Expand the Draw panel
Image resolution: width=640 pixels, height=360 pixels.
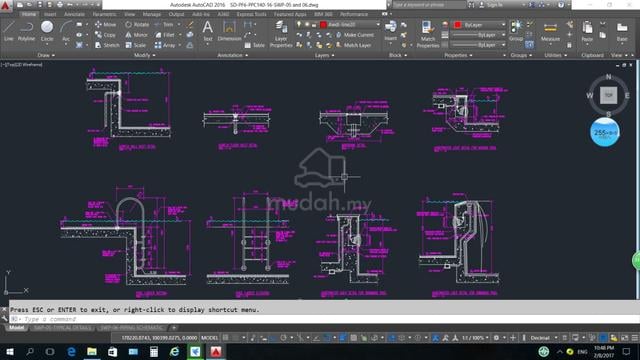click(46, 55)
